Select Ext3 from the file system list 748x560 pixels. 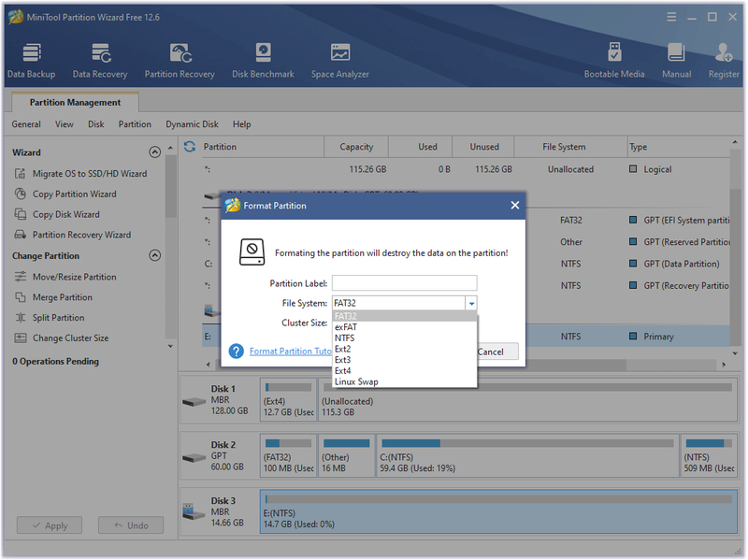405,360
